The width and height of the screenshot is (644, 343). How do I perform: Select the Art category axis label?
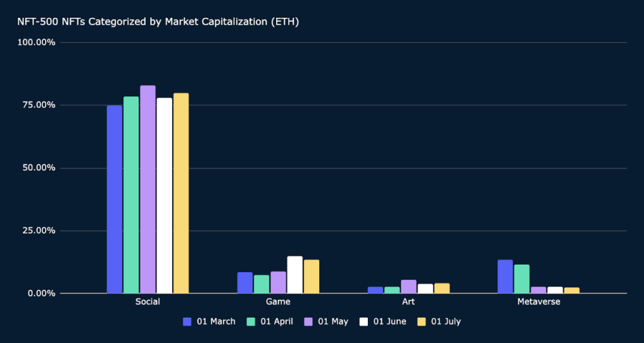(408, 302)
